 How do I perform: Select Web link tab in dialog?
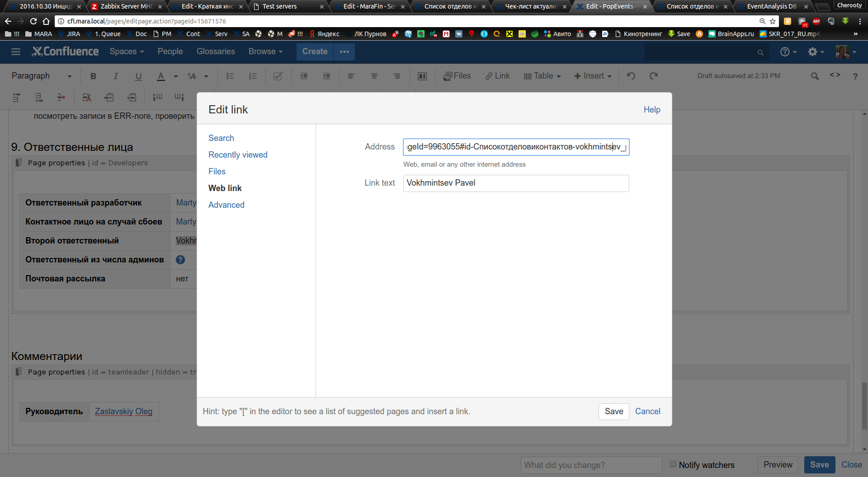tap(225, 188)
